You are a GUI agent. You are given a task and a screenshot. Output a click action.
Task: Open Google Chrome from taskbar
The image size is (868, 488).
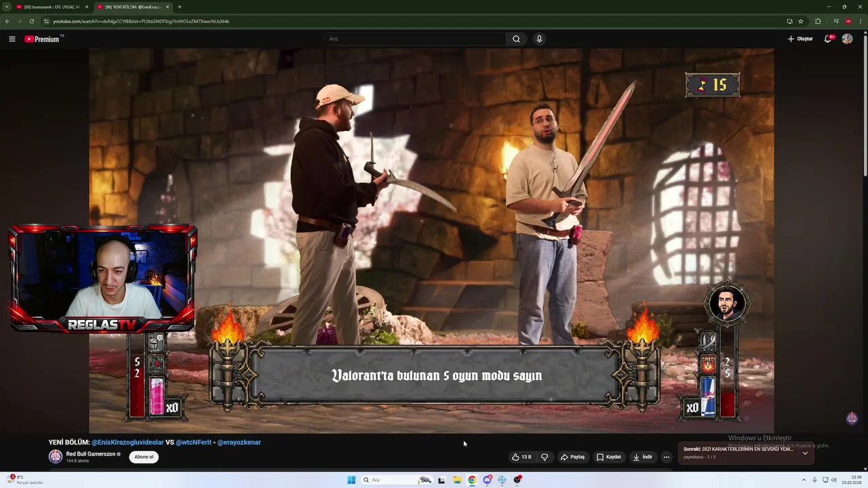pyautogui.click(x=472, y=480)
